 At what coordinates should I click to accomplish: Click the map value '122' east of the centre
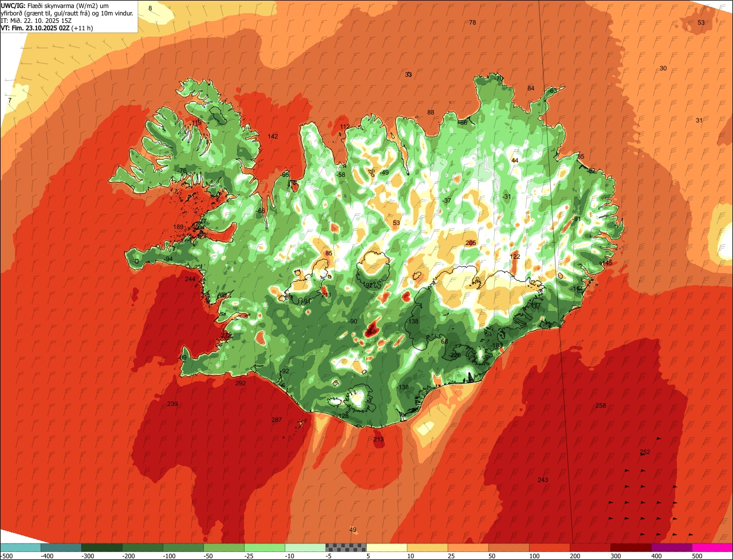(515, 257)
